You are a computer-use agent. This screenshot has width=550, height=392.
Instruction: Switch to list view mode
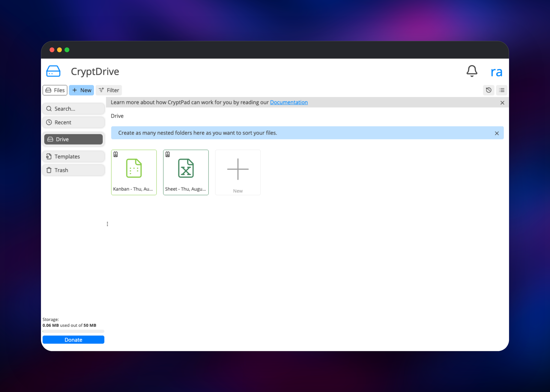click(x=502, y=90)
